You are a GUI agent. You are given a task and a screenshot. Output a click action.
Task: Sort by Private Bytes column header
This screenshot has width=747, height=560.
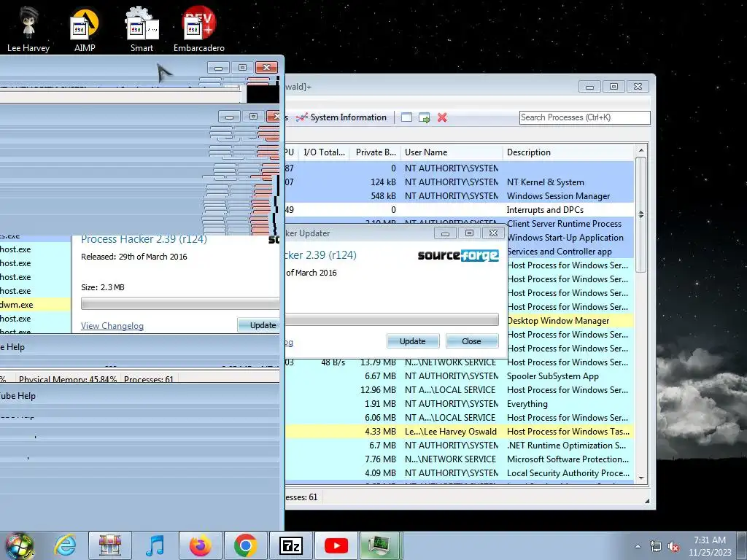(376, 152)
